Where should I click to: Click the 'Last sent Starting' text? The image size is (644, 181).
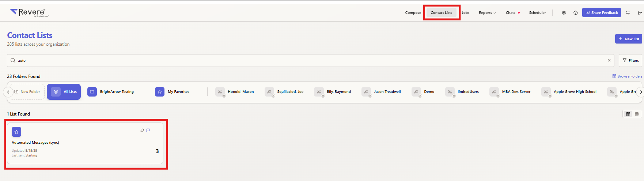click(x=24, y=155)
